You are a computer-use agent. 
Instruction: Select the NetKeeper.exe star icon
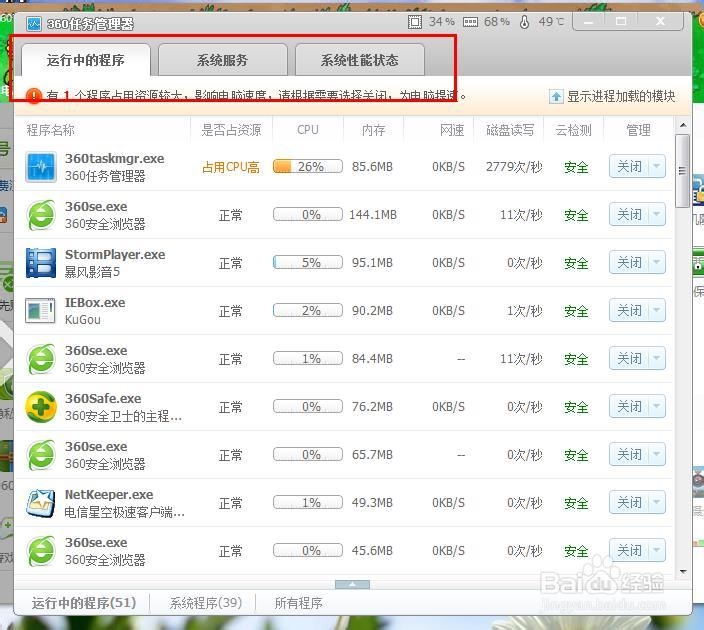tap(41, 503)
